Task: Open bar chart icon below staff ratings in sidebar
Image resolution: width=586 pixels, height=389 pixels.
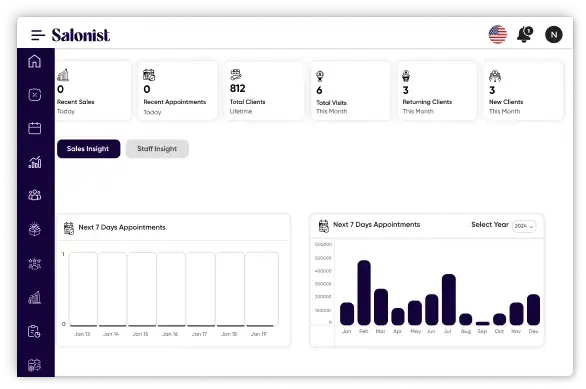Action: (35, 297)
